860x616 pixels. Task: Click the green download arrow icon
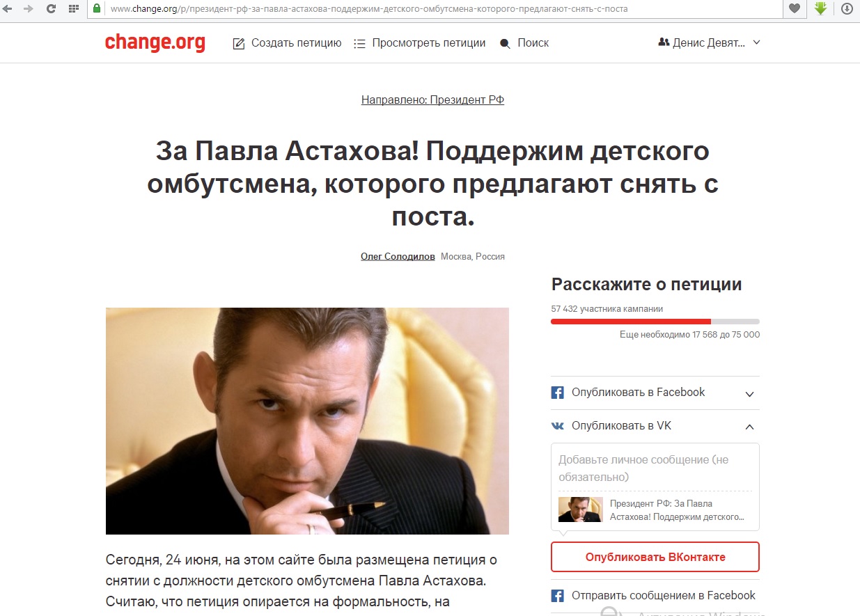pyautogui.click(x=820, y=9)
